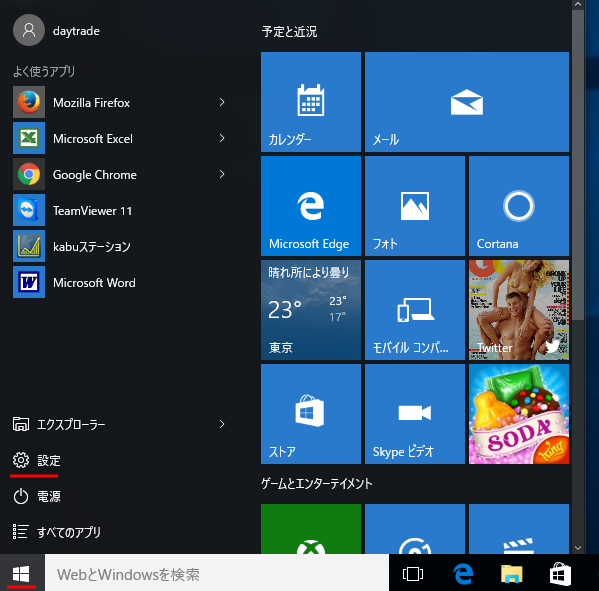Open the Mail (メール) tile
The height and width of the screenshot is (591, 599).
[466, 102]
